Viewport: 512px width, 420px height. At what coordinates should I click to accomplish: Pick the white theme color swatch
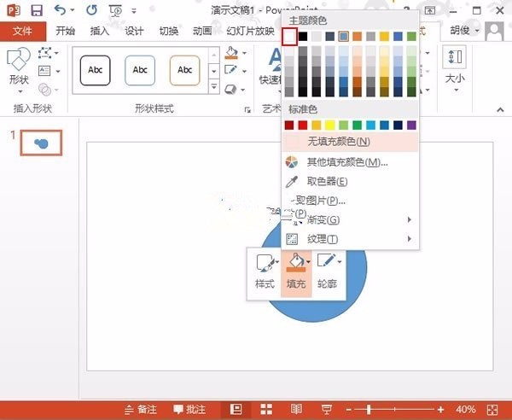click(289, 36)
